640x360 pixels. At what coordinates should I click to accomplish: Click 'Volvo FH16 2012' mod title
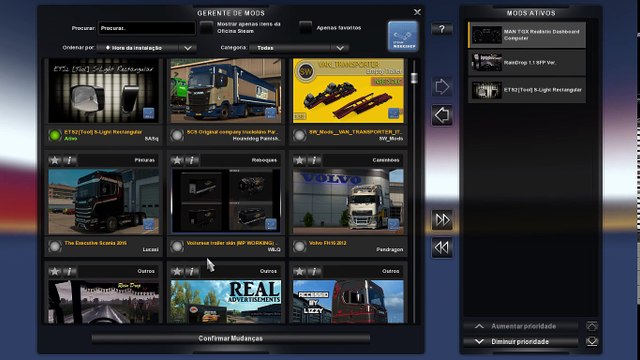pyautogui.click(x=327, y=243)
